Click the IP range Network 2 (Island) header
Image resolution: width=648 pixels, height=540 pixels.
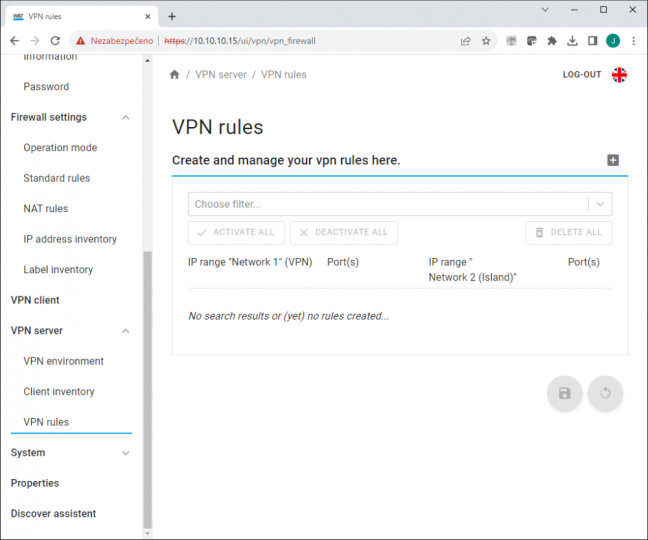(x=472, y=269)
